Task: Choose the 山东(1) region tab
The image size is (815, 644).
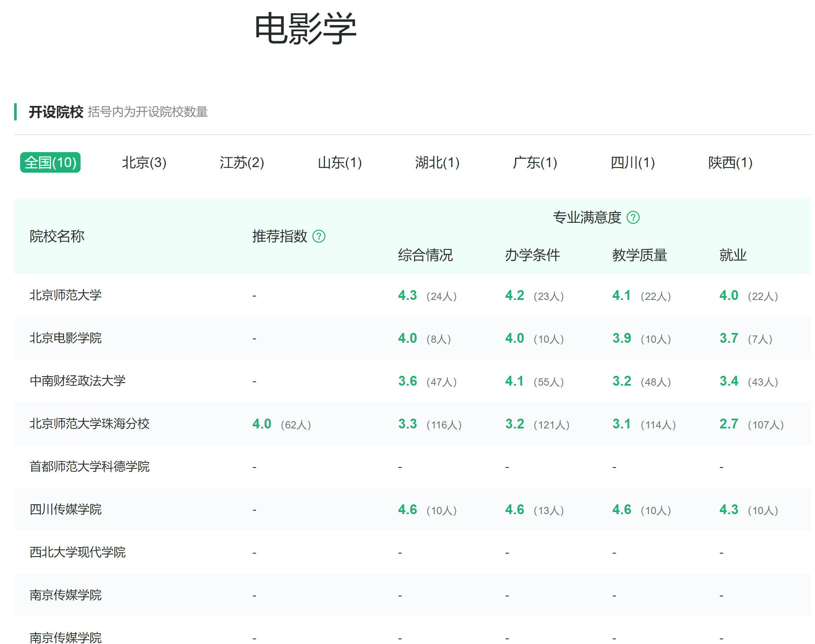Action: 340,162
